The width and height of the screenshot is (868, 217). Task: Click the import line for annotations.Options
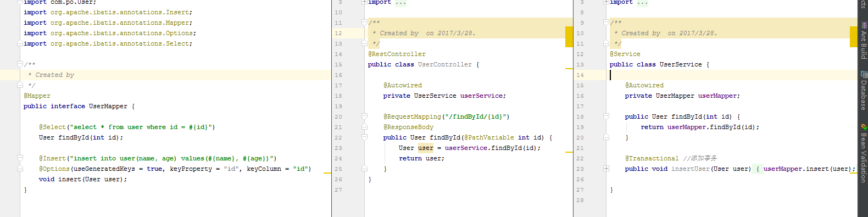coord(110,33)
